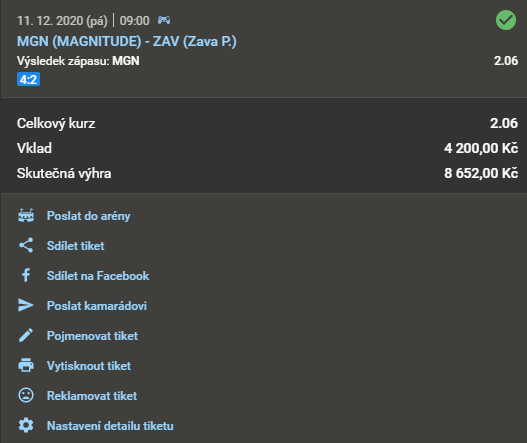Select Poslat do arény option

(88, 216)
